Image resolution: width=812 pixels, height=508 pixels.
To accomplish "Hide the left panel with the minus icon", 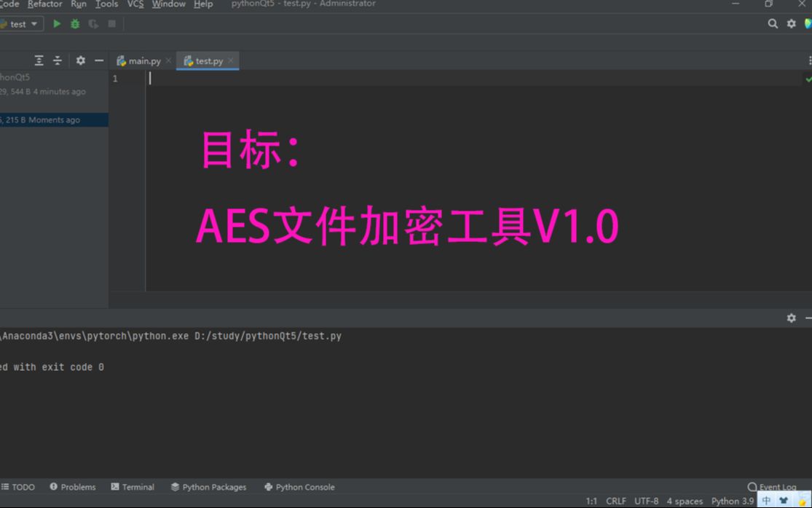I will [x=99, y=60].
